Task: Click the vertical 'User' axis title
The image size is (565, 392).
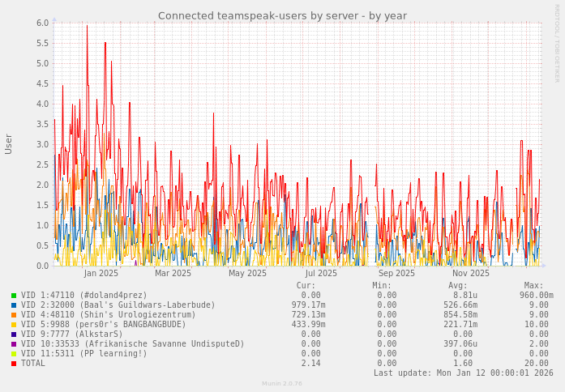Action: pyautogui.click(x=8, y=144)
